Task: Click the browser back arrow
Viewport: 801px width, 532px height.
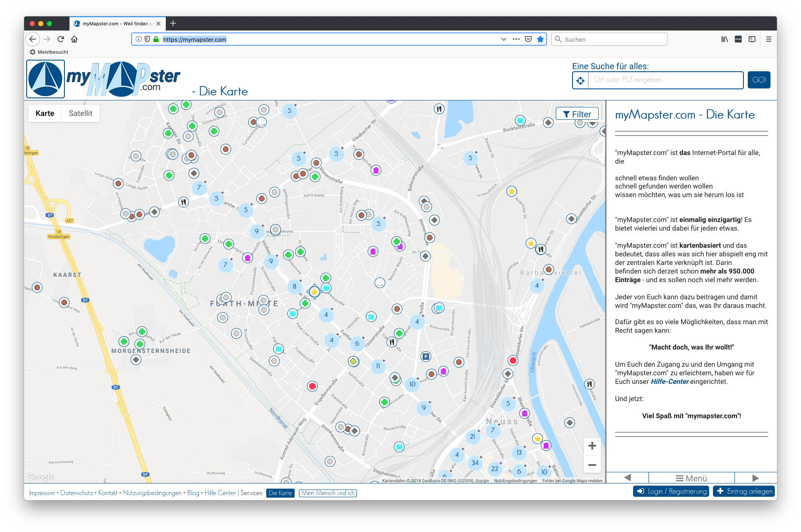Action: pyautogui.click(x=33, y=39)
